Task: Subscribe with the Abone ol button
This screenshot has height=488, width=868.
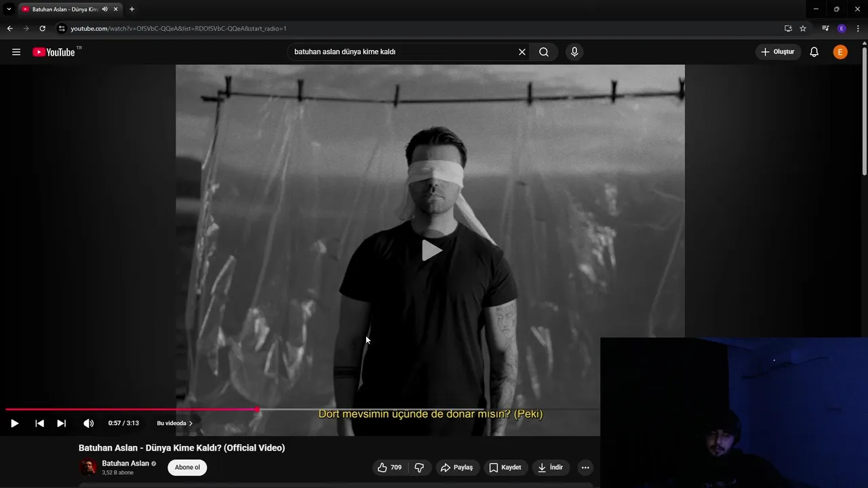Action: [x=187, y=468]
